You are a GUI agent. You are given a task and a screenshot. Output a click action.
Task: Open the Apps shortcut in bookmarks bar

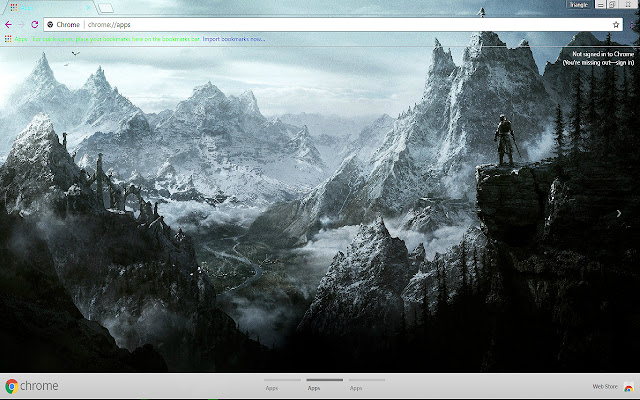pos(16,39)
